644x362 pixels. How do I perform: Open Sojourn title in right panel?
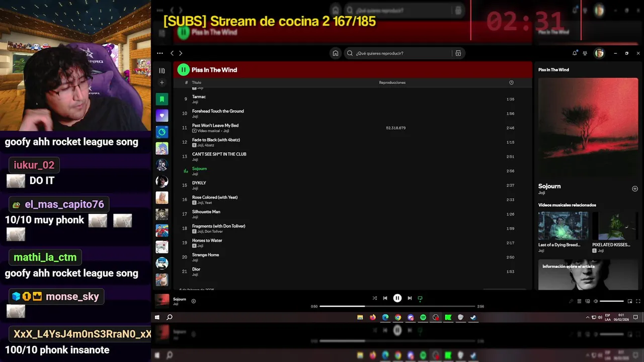549,186
